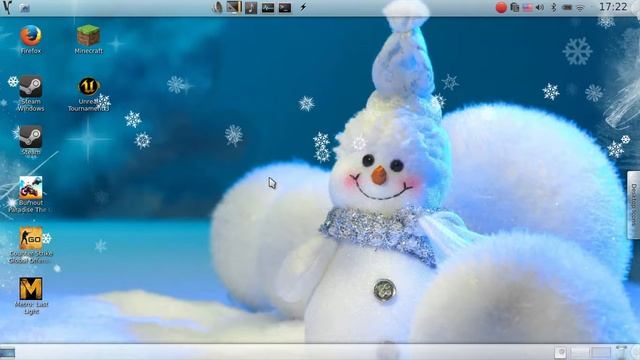Screen dimensions: 640x360
Task: Click the speaker launcher in top panel center
Action: (x=218, y=7)
